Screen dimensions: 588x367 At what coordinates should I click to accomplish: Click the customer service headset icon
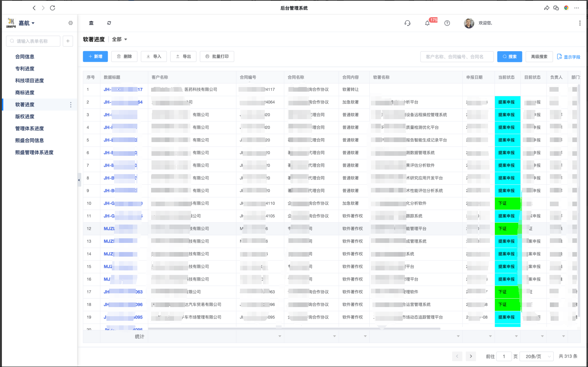[x=407, y=23]
